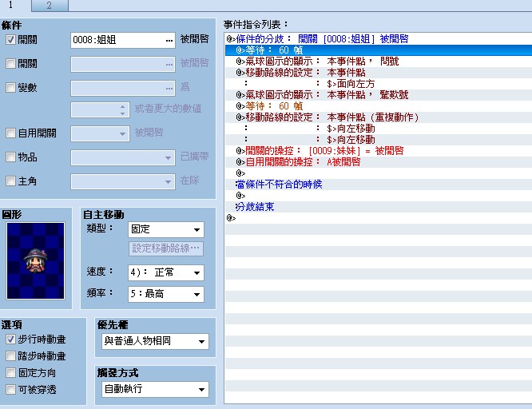Select empty @> line above 當條件不符合的時候
This screenshot has height=409, width=532.
379,173
